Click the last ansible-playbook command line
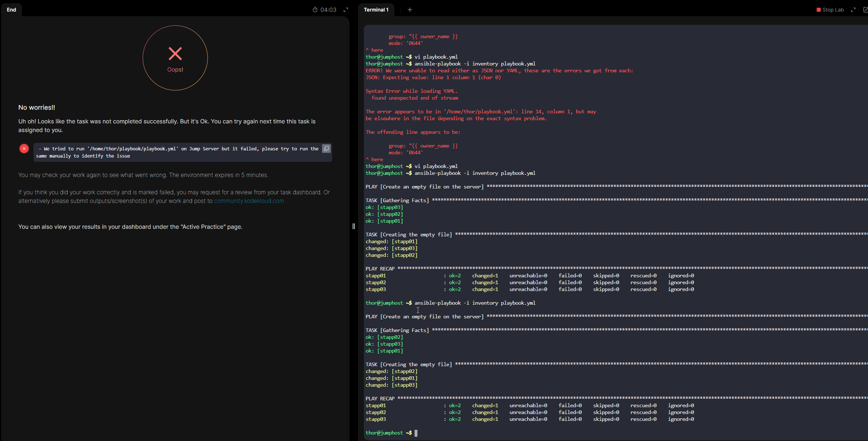 point(475,303)
